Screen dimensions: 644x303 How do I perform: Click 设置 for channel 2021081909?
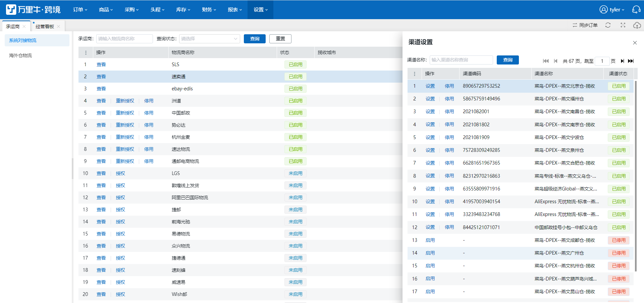coord(430,137)
